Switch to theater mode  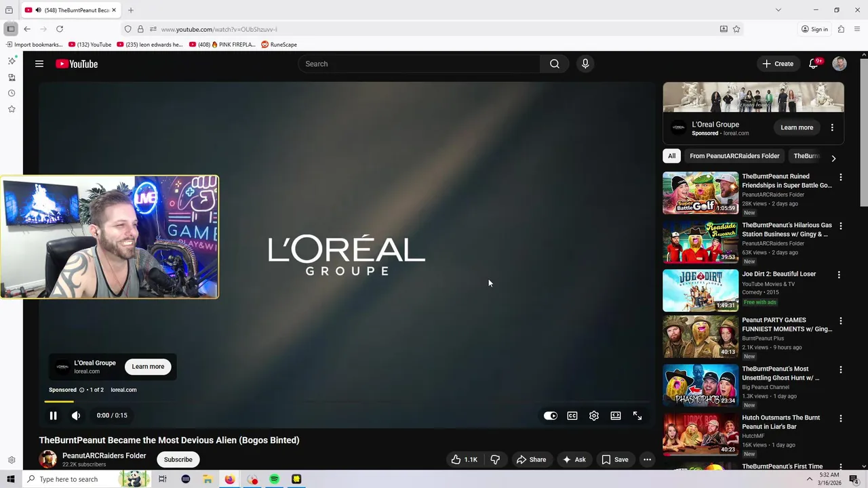pyautogui.click(x=616, y=416)
